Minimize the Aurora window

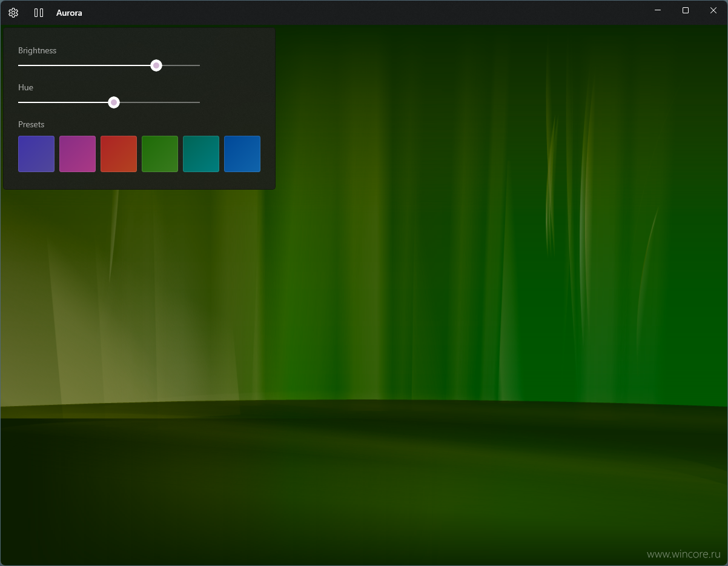pyautogui.click(x=658, y=10)
